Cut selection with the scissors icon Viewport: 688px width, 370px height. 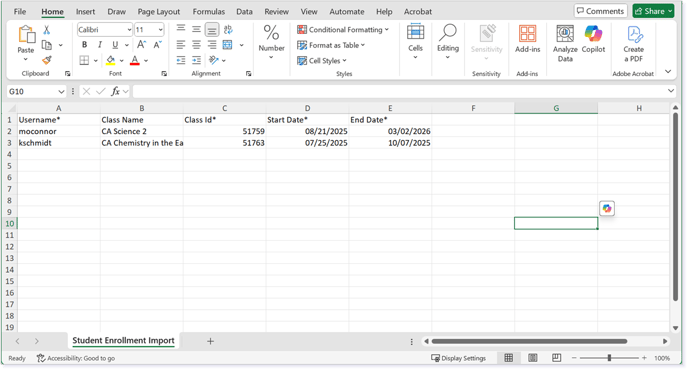(47, 30)
